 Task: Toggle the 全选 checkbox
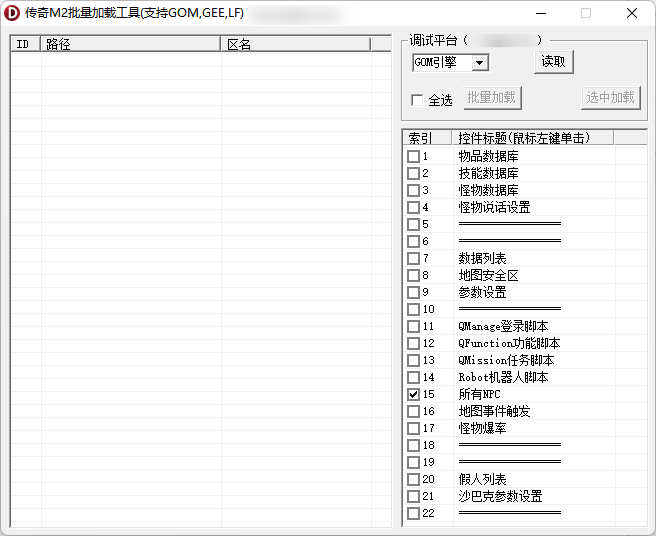point(417,100)
